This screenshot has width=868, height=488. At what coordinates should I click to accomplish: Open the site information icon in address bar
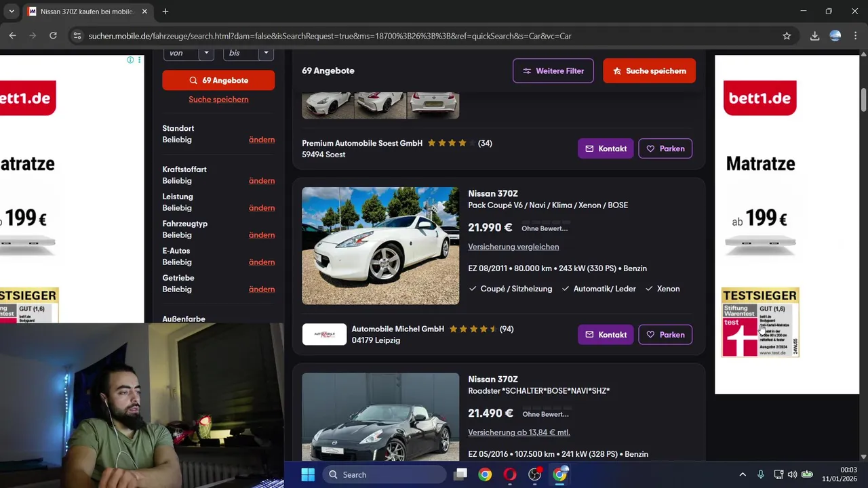pyautogui.click(x=77, y=36)
